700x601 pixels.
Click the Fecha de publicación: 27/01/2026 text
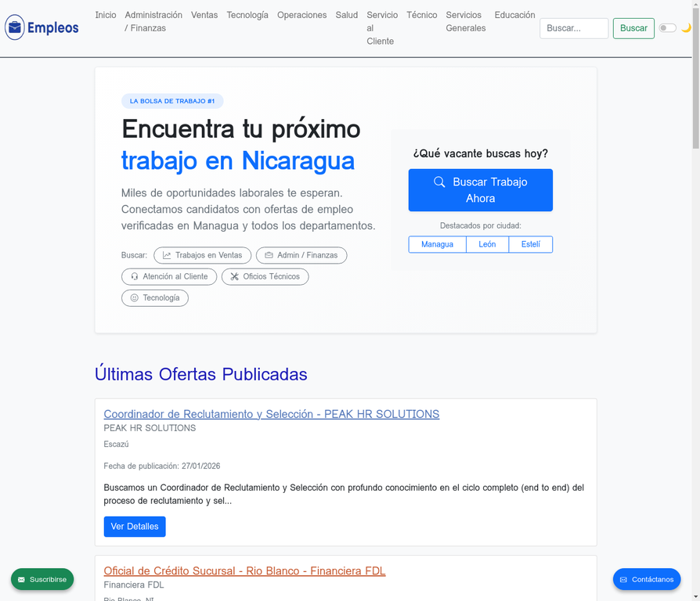click(x=161, y=466)
